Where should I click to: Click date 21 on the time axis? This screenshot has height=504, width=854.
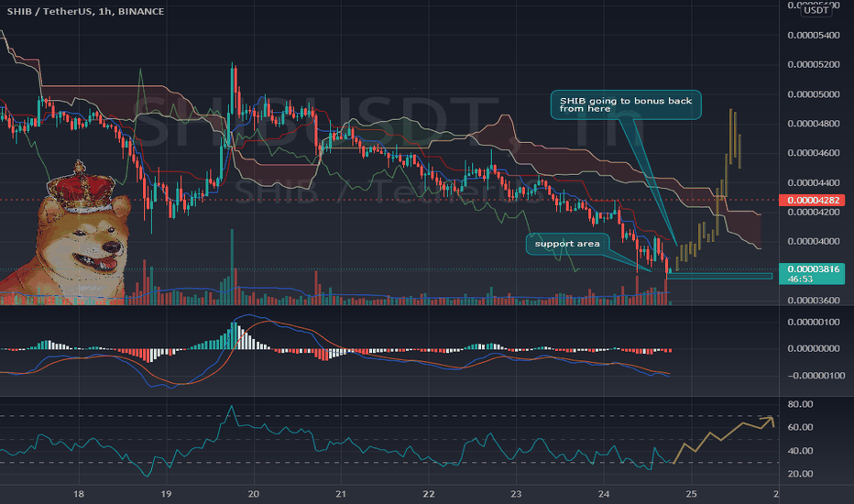coord(341,494)
